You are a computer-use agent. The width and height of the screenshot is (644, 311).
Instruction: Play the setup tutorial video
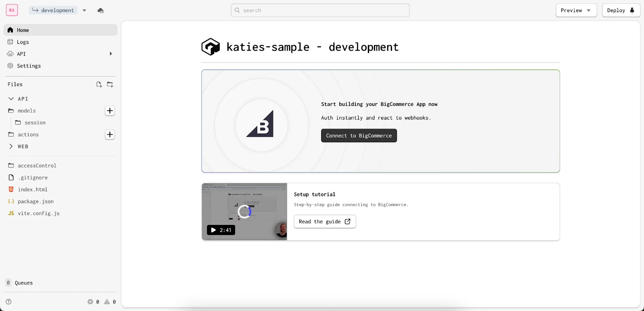point(221,230)
